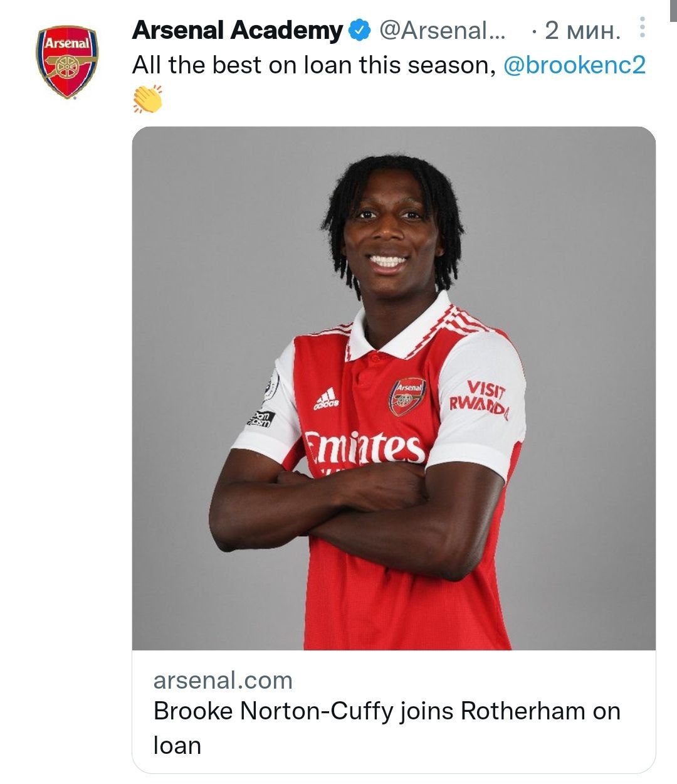Click the word "loan" on the card's last line
Image resolution: width=677 pixels, height=784 pixels.
(x=177, y=746)
